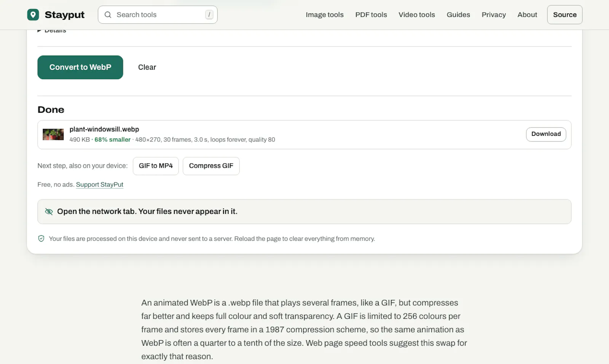Open the About page
This screenshot has height=364, width=609.
(x=527, y=15)
